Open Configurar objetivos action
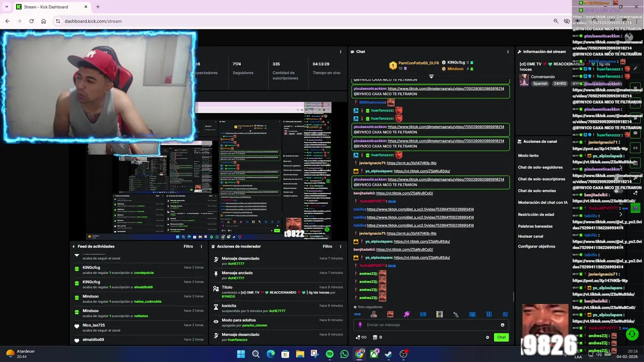This screenshot has height=362, width=644. pos(536,246)
